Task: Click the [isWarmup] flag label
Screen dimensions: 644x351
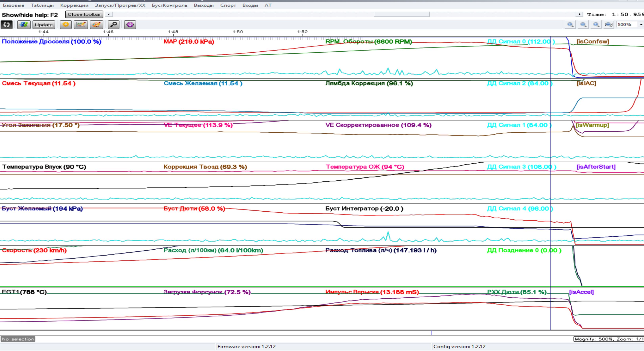Action: (x=592, y=125)
